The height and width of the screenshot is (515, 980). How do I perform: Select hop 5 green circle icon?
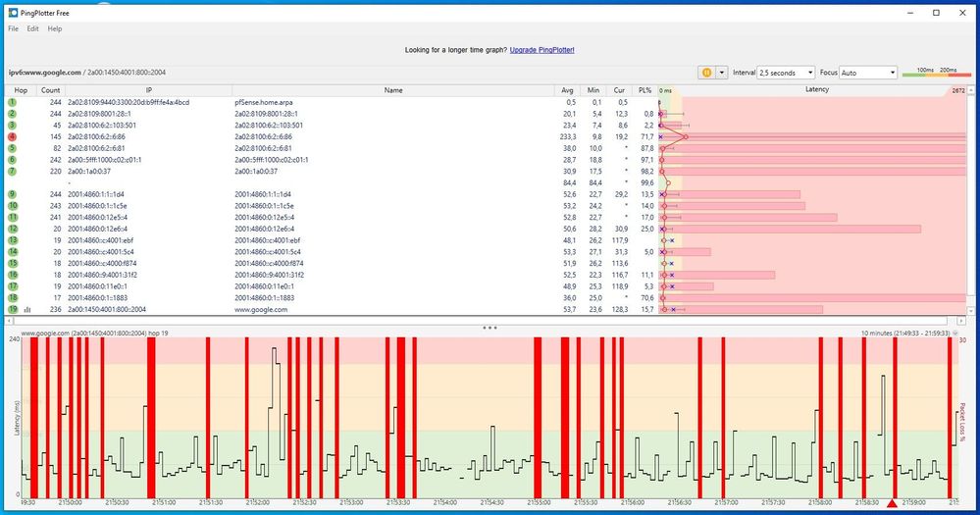(13, 148)
